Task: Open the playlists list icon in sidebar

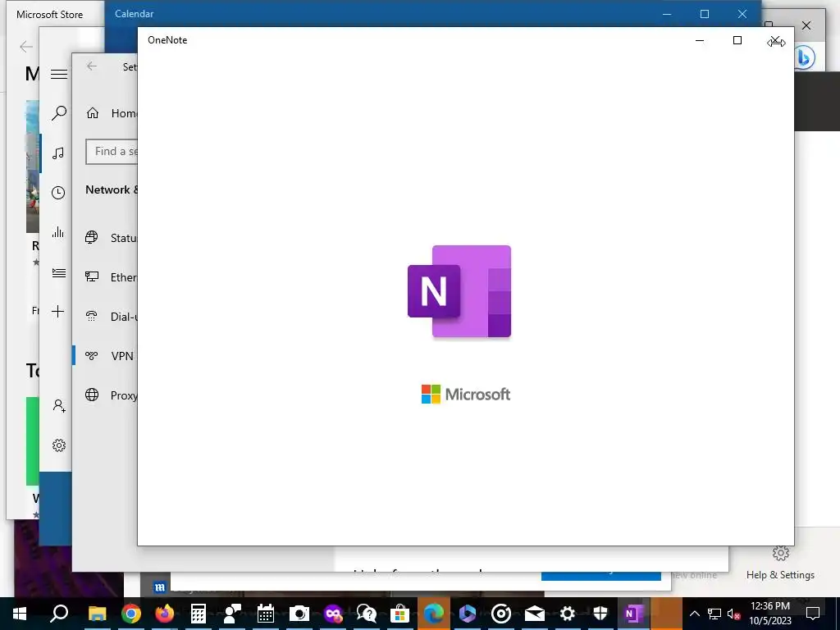Action: [59, 272]
